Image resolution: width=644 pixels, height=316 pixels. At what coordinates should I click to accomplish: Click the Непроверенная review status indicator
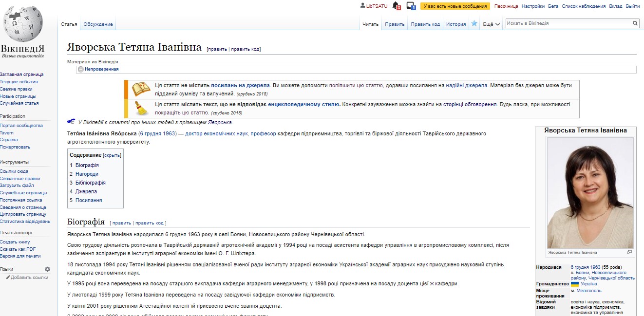[101, 69]
